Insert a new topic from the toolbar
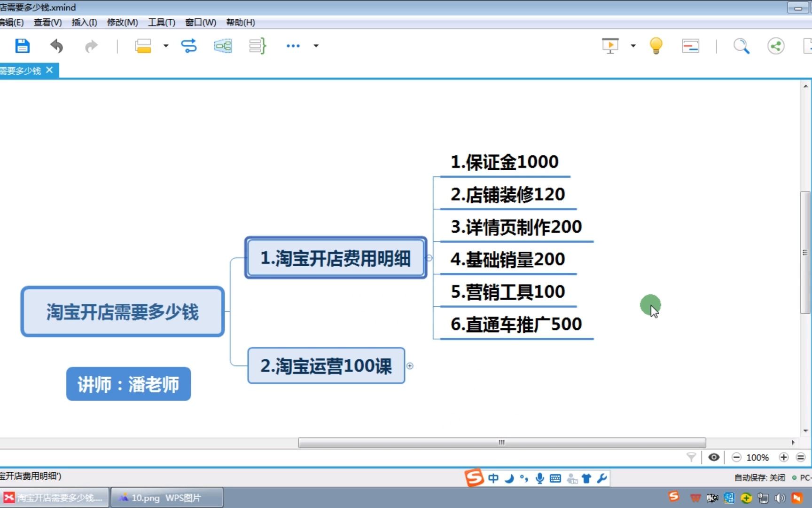This screenshot has height=508, width=812. (143, 46)
